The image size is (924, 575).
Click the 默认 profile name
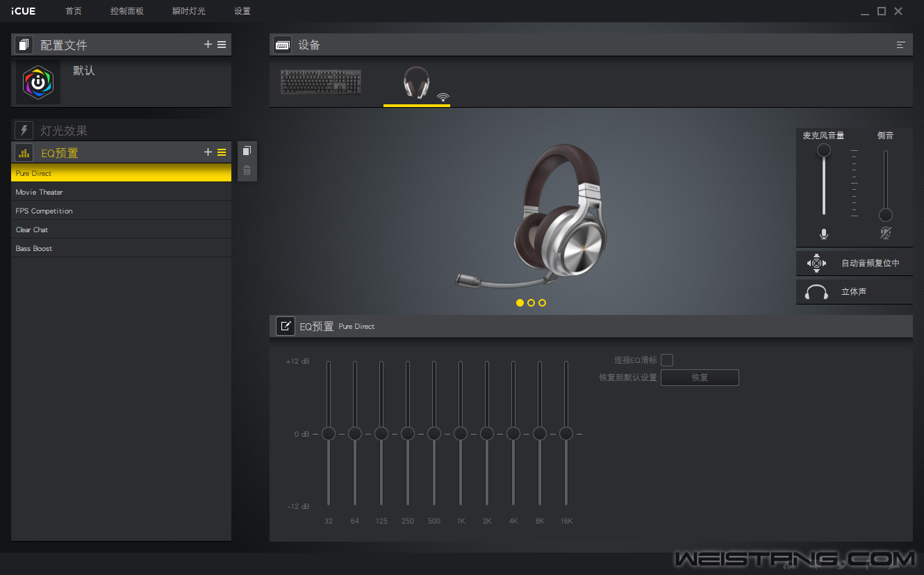pyautogui.click(x=84, y=71)
